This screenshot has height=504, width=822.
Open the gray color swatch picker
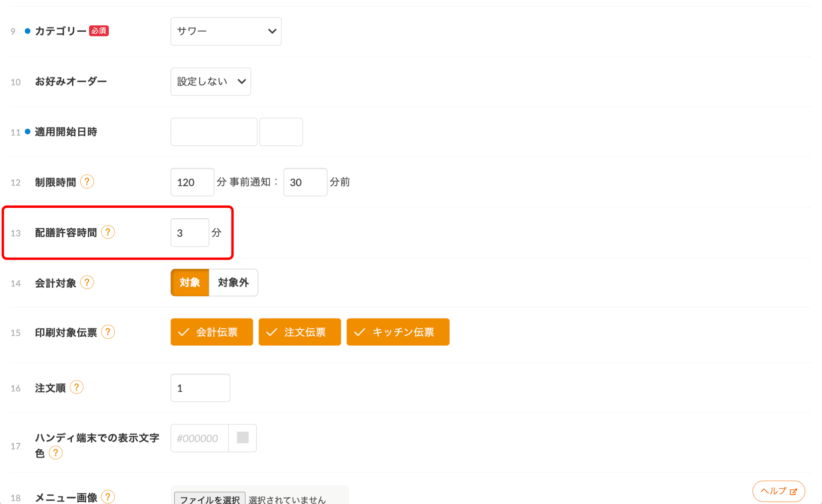click(242, 438)
